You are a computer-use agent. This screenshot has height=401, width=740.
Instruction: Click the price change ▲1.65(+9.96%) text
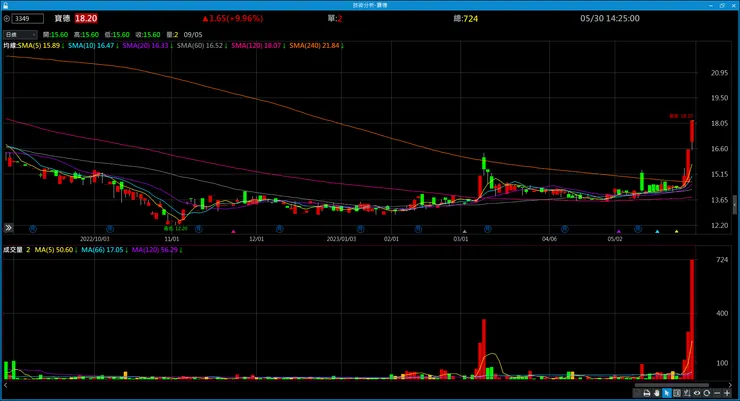pos(233,18)
